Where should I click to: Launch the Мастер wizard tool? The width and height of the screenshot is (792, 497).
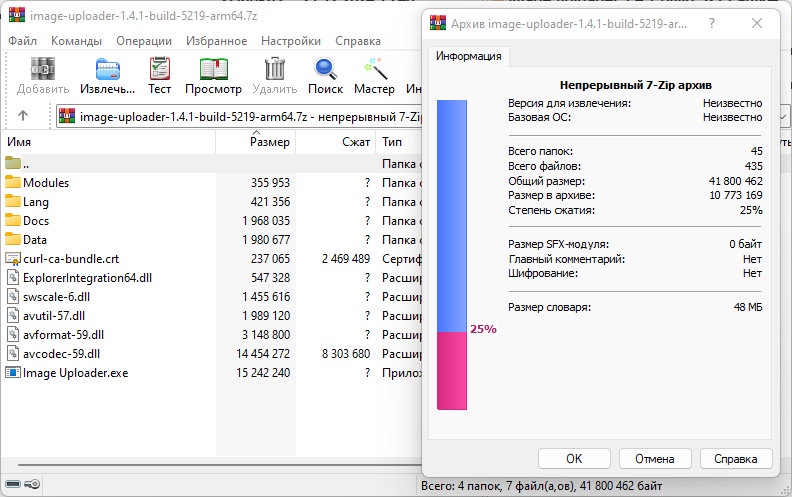coord(375,69)
